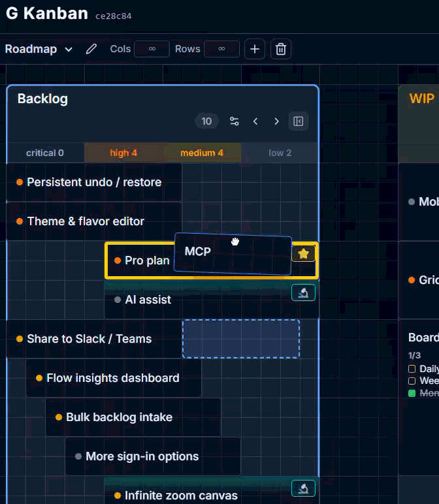The width and height of the screenshot is (439, 504).
Task: Open More sign-in options card
Action: coord(153,457)
